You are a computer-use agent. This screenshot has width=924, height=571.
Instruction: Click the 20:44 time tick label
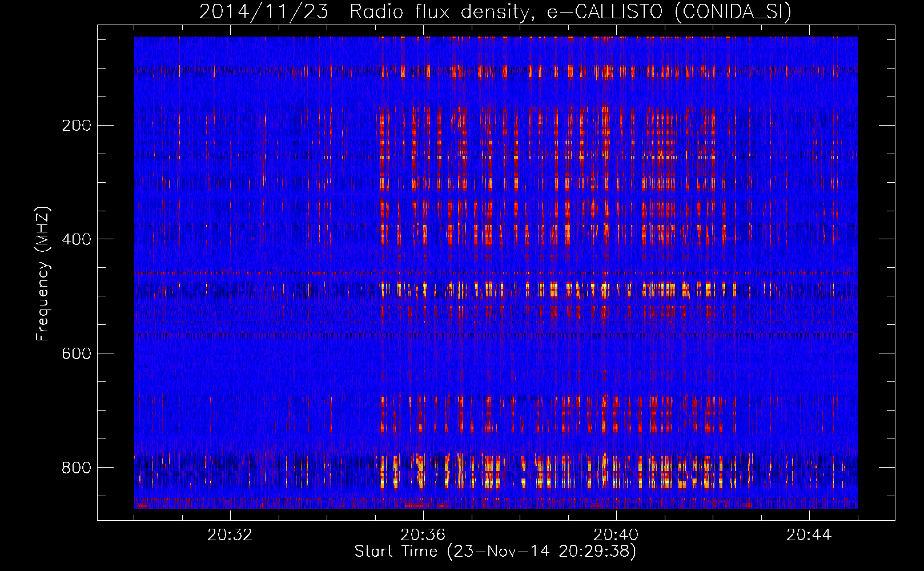tap(809, 535)
